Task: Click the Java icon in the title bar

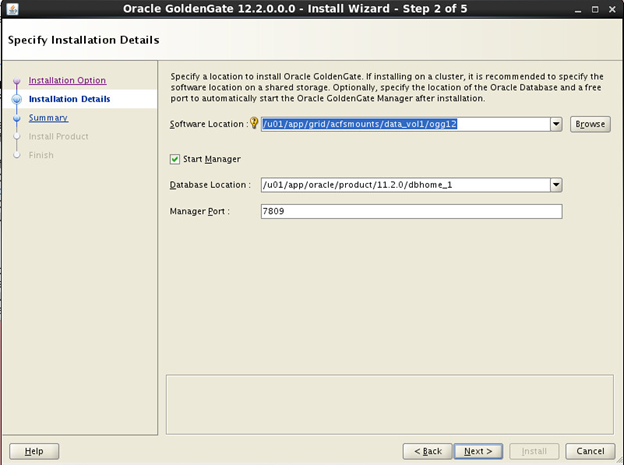Action: [13, 9]
